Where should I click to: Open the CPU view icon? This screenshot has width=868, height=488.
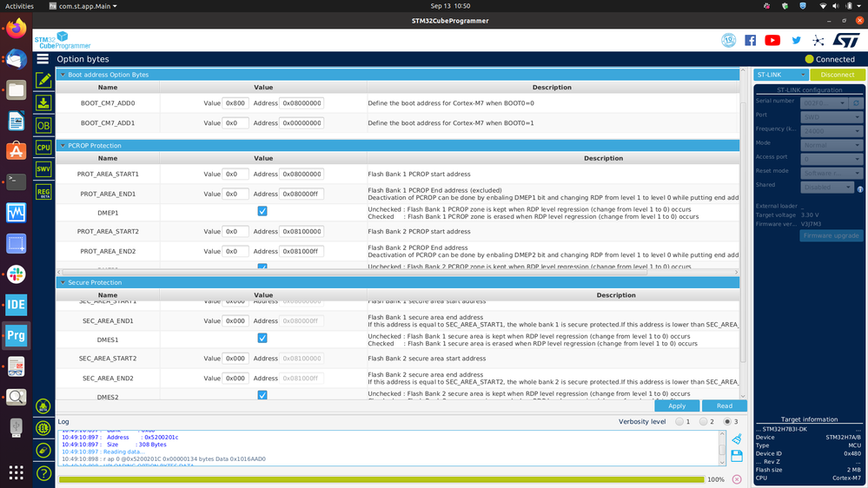[x=43, y=147]
